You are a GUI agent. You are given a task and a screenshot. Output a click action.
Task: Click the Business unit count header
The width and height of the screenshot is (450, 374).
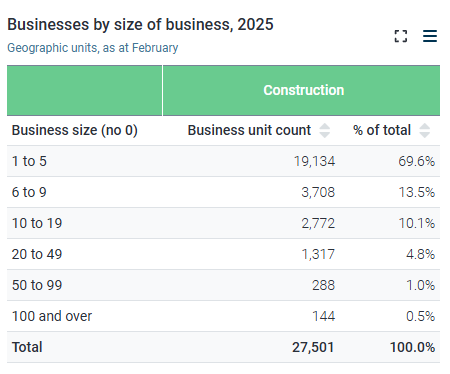tap(249, 130)
